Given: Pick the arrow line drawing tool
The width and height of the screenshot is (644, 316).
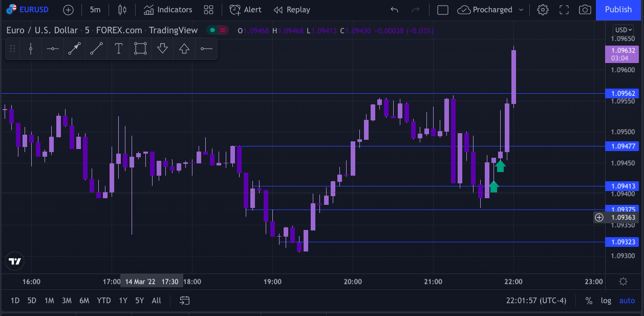Looking at the screenshot, I should tap(75, 49).
